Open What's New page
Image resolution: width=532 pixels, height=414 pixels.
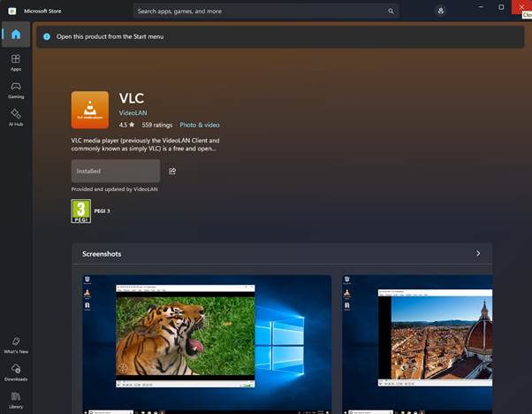tap(16, 345)
